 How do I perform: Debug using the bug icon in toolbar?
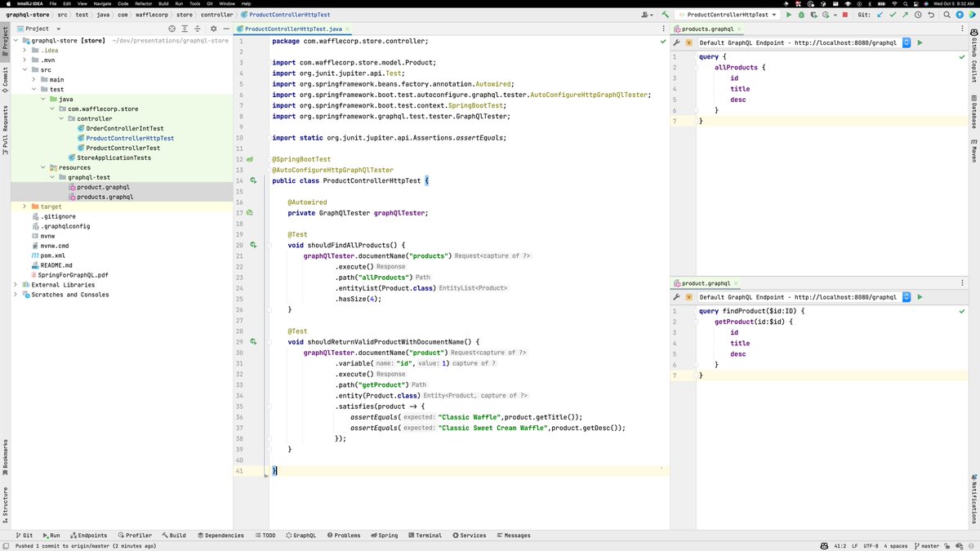[x=801, y=14]
